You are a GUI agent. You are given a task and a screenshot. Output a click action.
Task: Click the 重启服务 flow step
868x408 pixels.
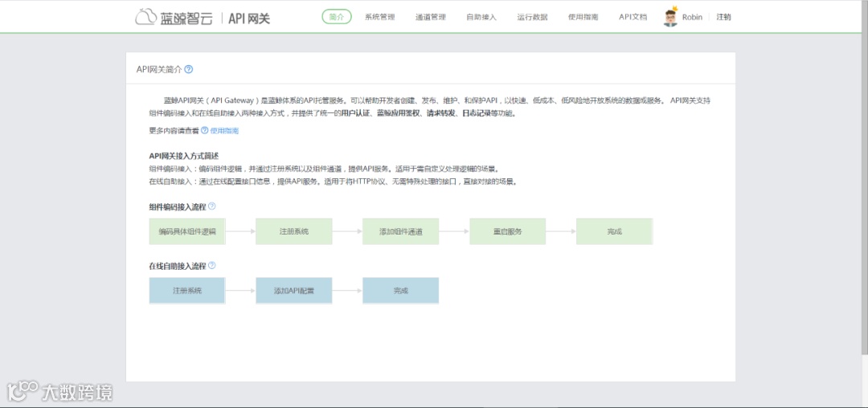[508, 231]
